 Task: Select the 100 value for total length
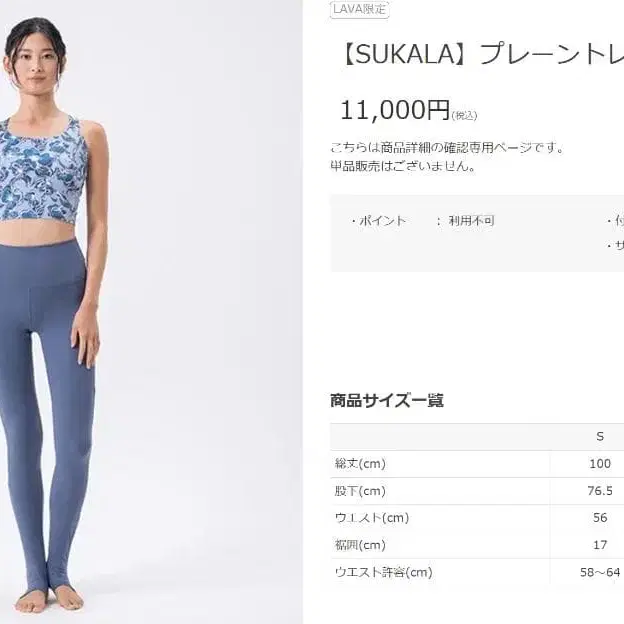tap(600, 464)
